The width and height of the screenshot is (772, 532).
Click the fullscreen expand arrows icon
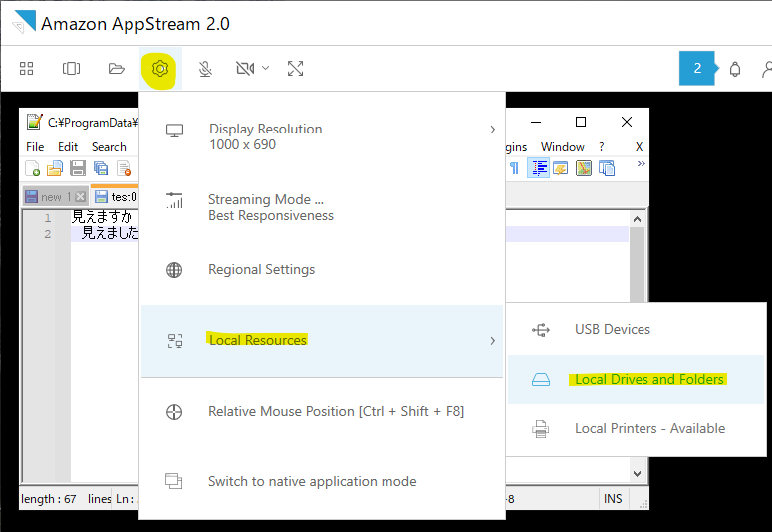pos(296,69)
